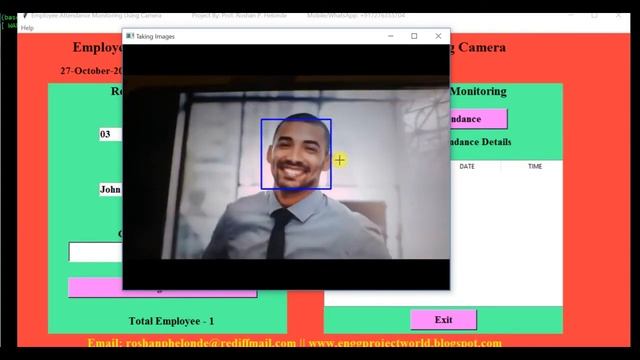
Task: Maximize the Taking Images window
Action: (x=414, y=36)
